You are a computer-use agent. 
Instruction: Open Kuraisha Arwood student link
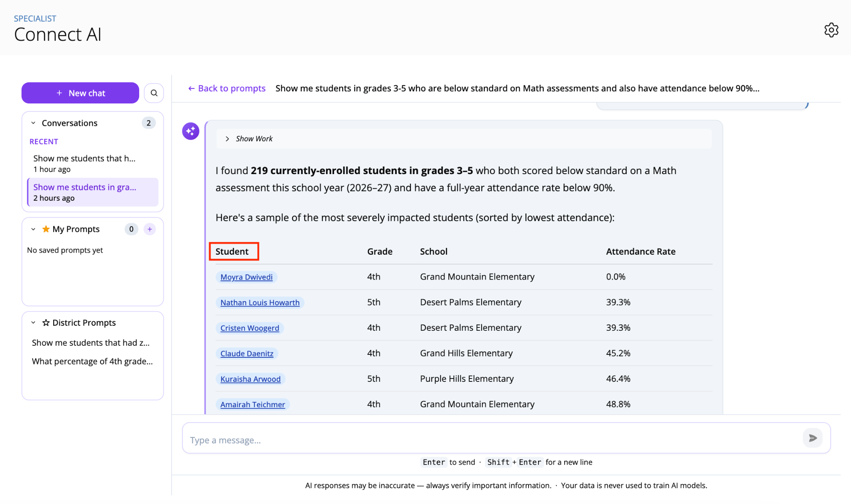[x=250, y=379]
